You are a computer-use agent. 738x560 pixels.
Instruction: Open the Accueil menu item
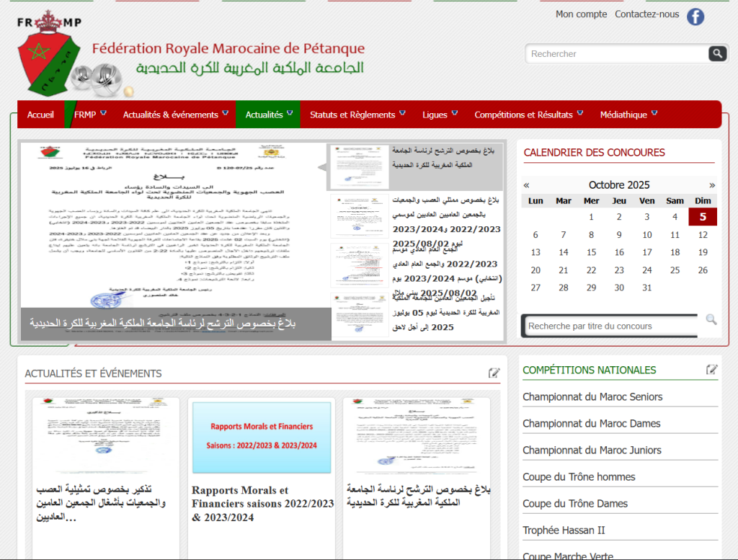click(x=40, y=115)
